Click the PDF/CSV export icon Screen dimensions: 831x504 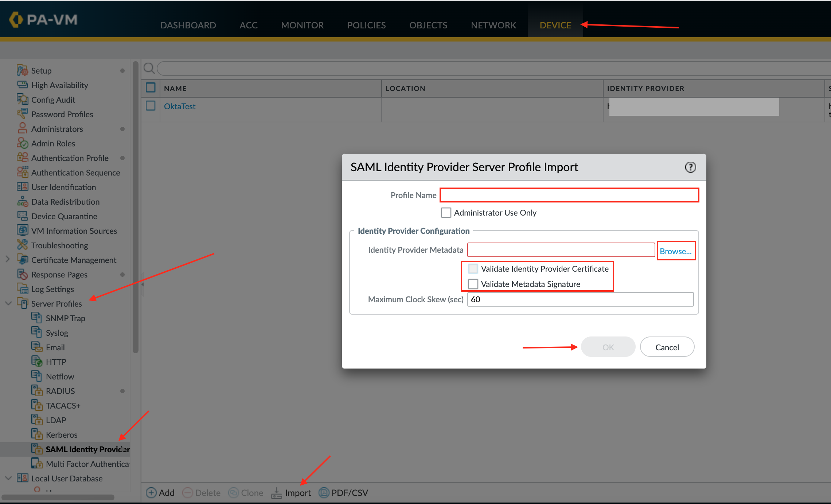324,493
